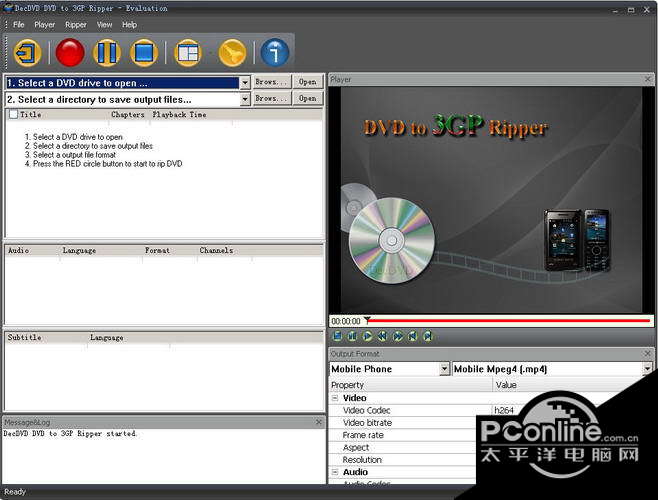The image size is (658, 500).
Task: Pause ripping with the toolbar pause icon
Action: pos(107,53)
